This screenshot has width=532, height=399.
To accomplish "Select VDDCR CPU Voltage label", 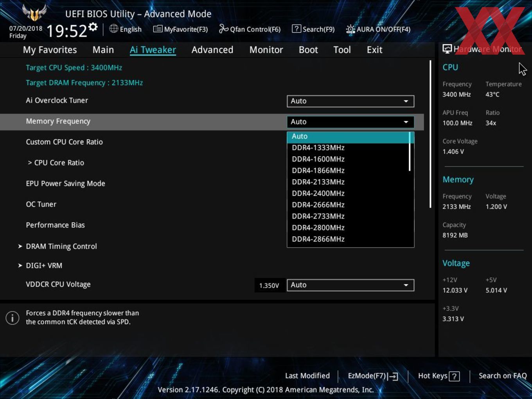I will click(x=58, y=284).
